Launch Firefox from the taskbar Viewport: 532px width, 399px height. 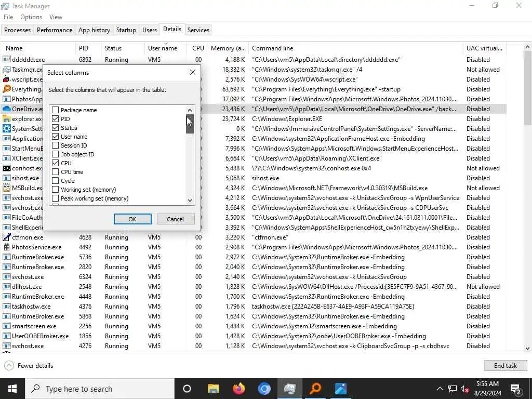point(239,389)
